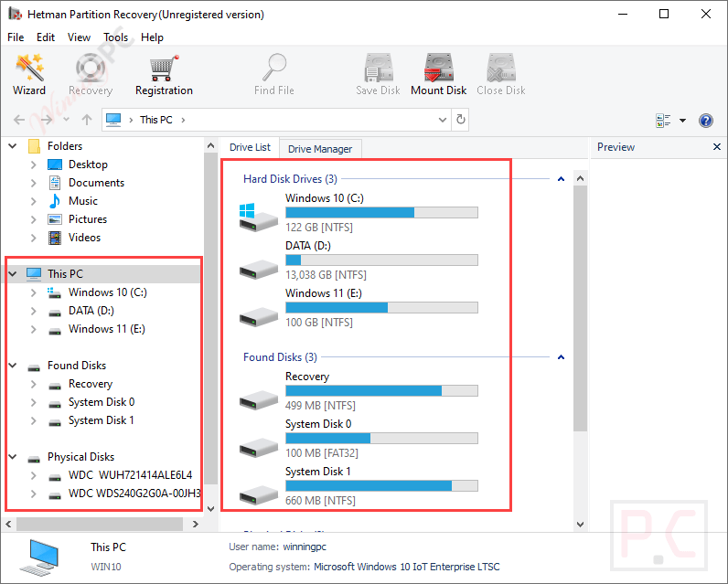
Task: Open the help question mark icon
Action: [706, 121]
